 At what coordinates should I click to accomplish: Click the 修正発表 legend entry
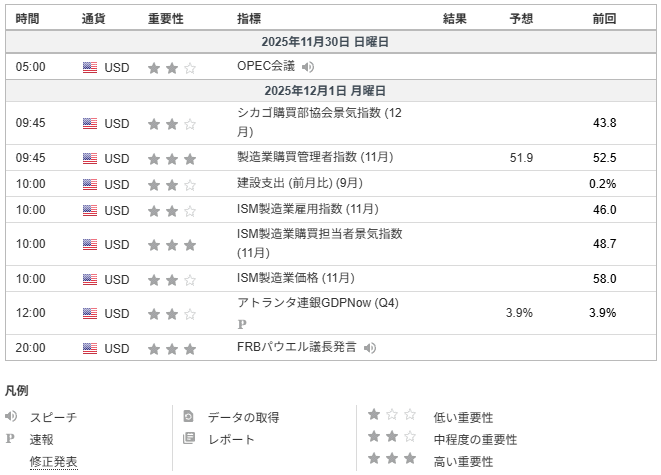tap(53, 461)
